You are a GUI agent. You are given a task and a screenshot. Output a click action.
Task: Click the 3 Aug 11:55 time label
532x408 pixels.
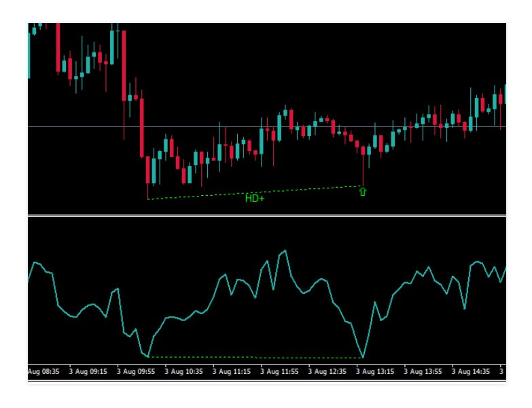(279, 371)
